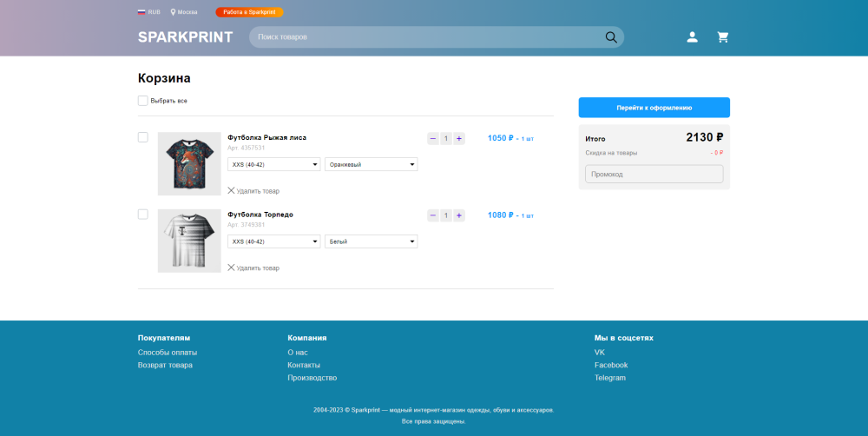
Task: Check the box for Футболка Рыжая лиса
Action: click(x=143, y=137)
